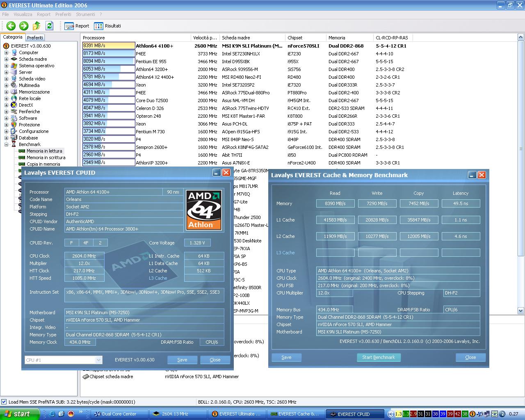The height and width of the screenshot is (420, 525).
Task: Click the Benchmark hourglass icon
Action: pyautogui.click(x=14, y=144)
